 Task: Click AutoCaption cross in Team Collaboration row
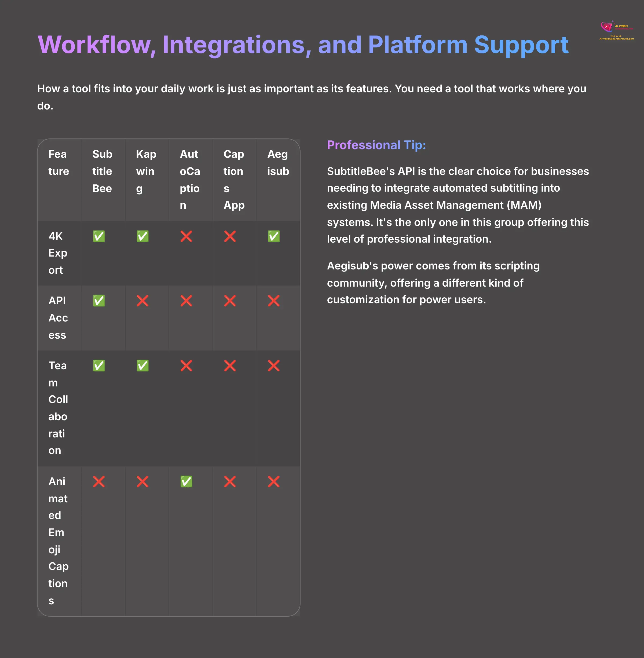coord(186,366)
